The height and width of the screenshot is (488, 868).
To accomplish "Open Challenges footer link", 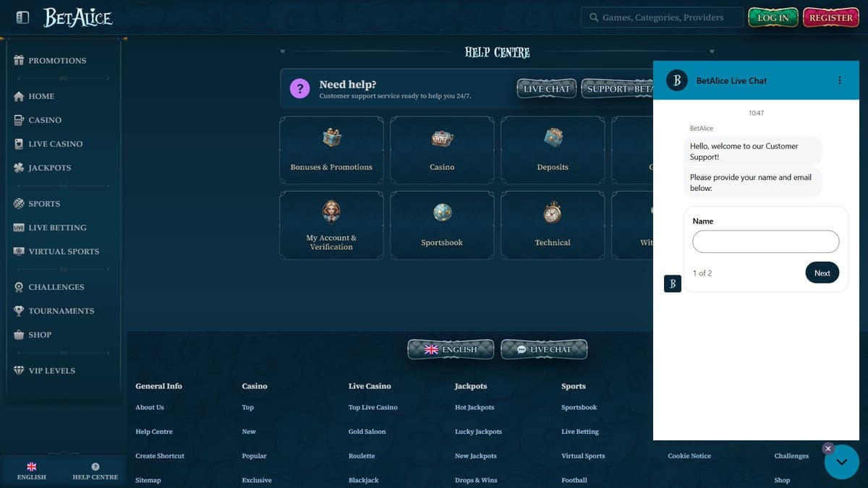I will [x=791, y=456].
